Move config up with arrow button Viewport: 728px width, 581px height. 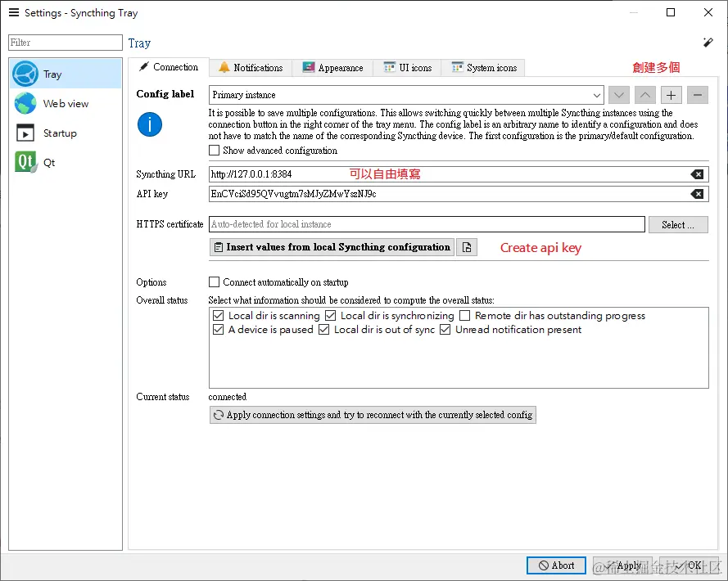[x=645, y=95]
